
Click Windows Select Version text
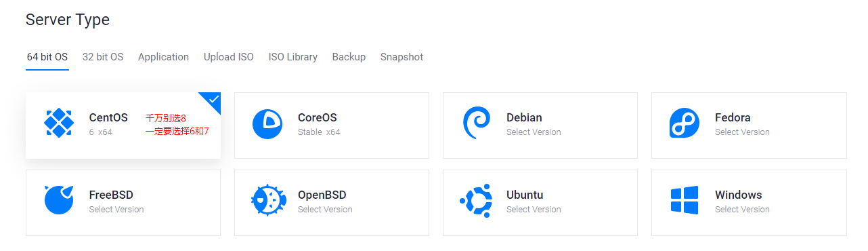coord(742,210)
